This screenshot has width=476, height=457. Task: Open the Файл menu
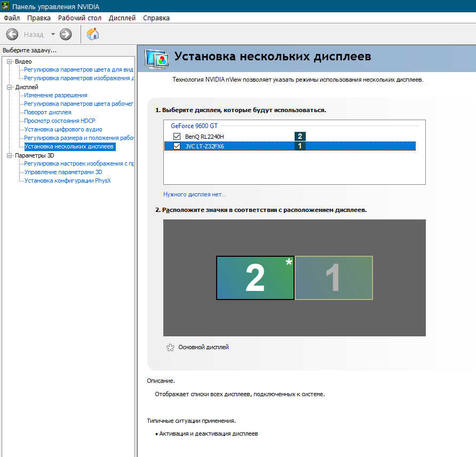(x=12, y=18)
